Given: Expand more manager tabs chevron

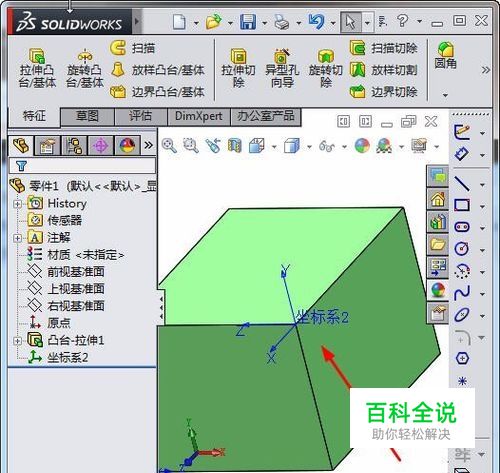Looking at the screenshot, I should tap(148, 145).
